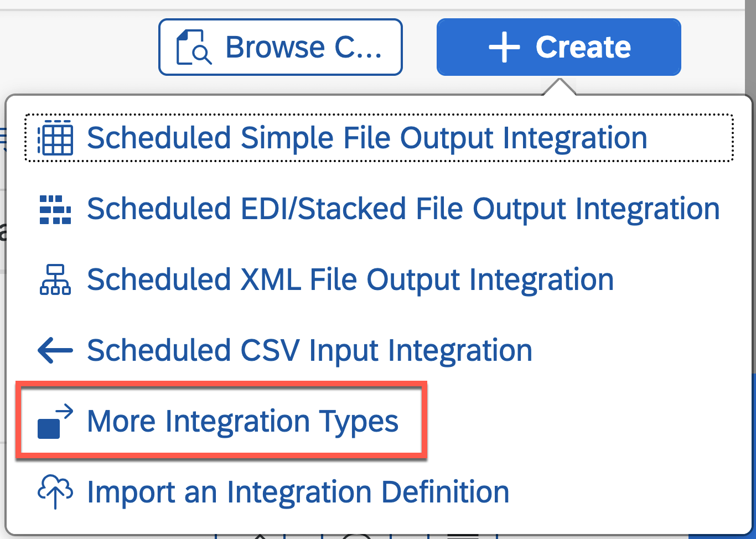
Task: Click the red highlighted More Integration Types box
Action: pyautogui.click(x=221, y=421)
